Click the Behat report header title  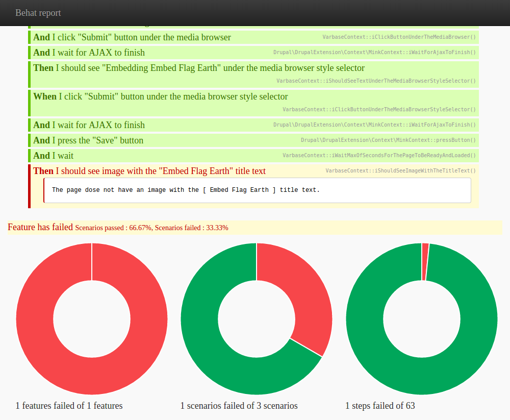[x=38, y=13]
